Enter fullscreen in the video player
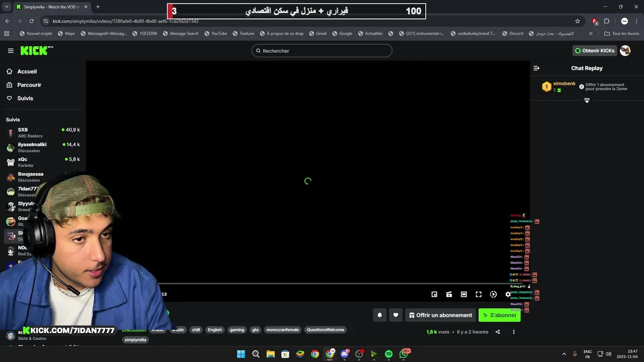This screenshot has height=362, width=644. pos(478,294)
